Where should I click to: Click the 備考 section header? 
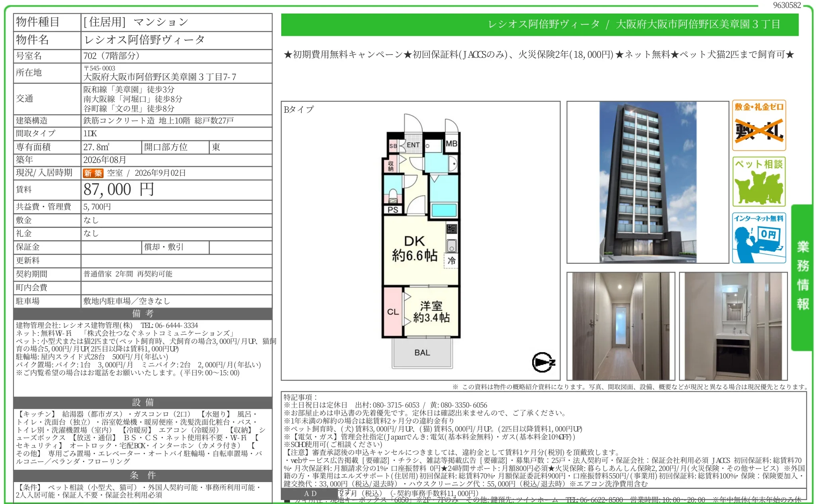point(143,314)
